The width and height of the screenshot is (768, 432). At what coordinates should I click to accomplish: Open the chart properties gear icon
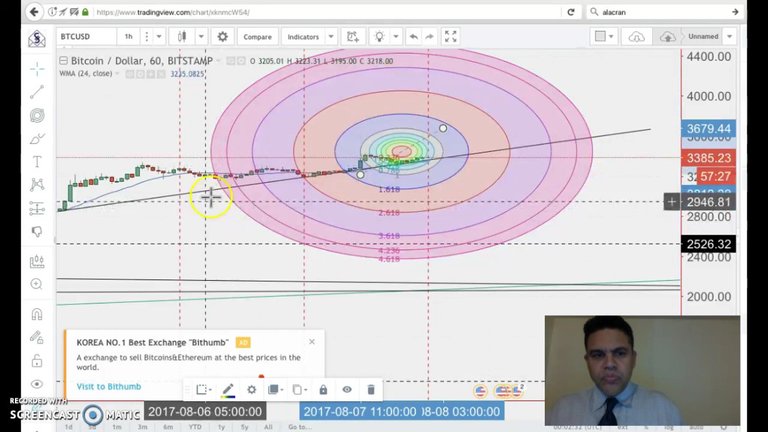tap(222, 37)
